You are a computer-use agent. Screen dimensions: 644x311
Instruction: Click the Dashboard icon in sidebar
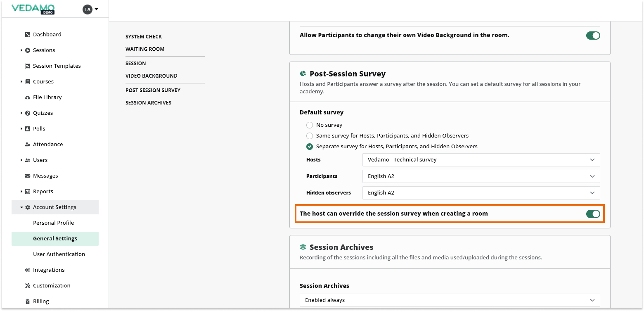click(x=28, y=35)
